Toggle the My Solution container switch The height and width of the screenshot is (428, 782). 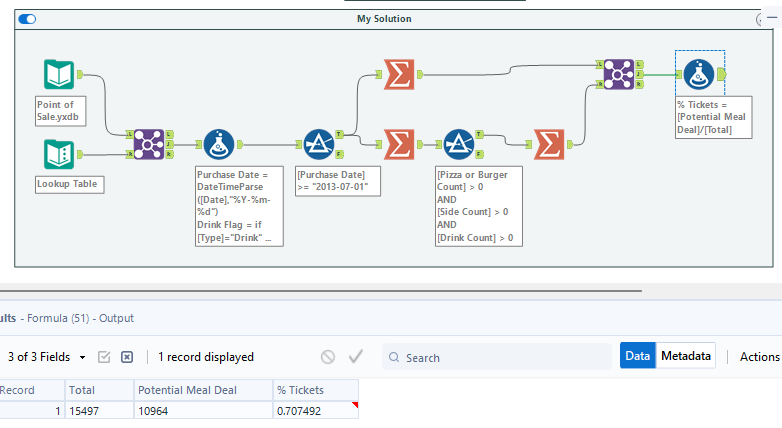[27, 19]
